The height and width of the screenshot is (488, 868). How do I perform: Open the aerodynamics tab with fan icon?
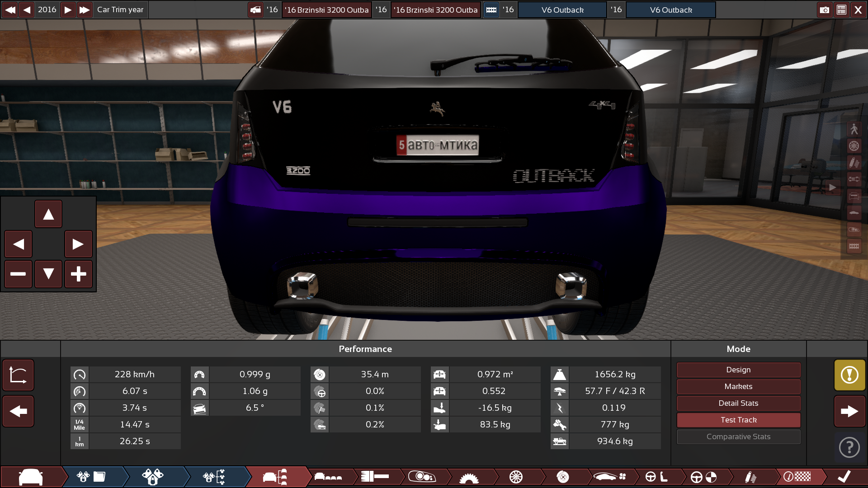(x=609, y=477)
